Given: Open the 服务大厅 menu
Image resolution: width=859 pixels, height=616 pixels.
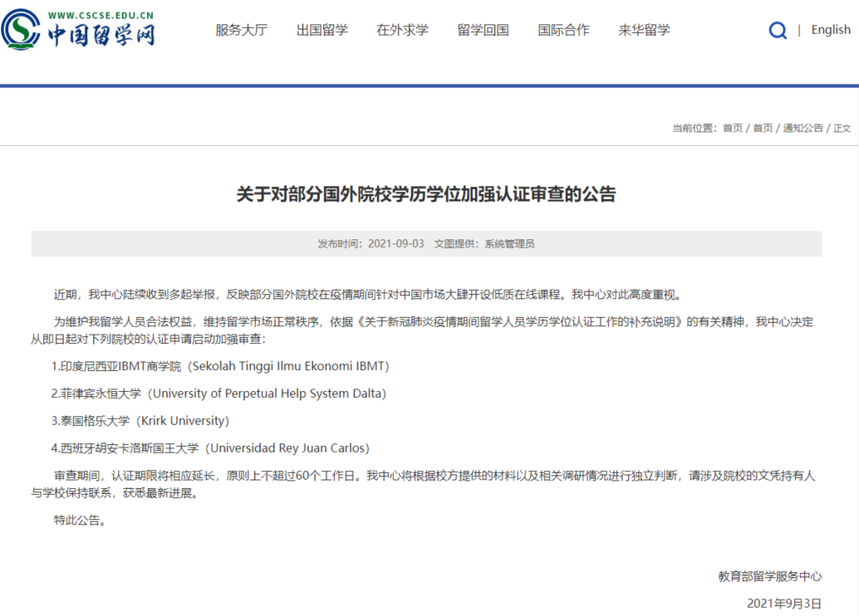Looking at the screenshot, I should [x=241, y=31].
